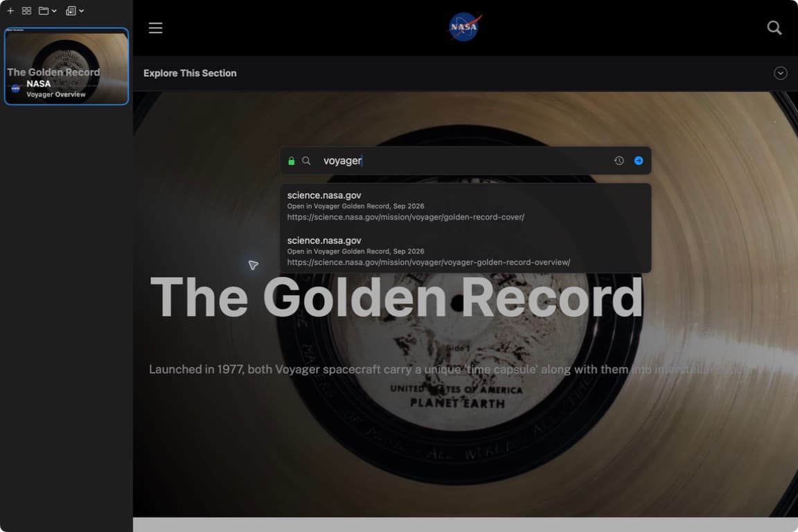Open the NASA hamburger menu
The height and width of the screenshot is (532, 798).
156,28
